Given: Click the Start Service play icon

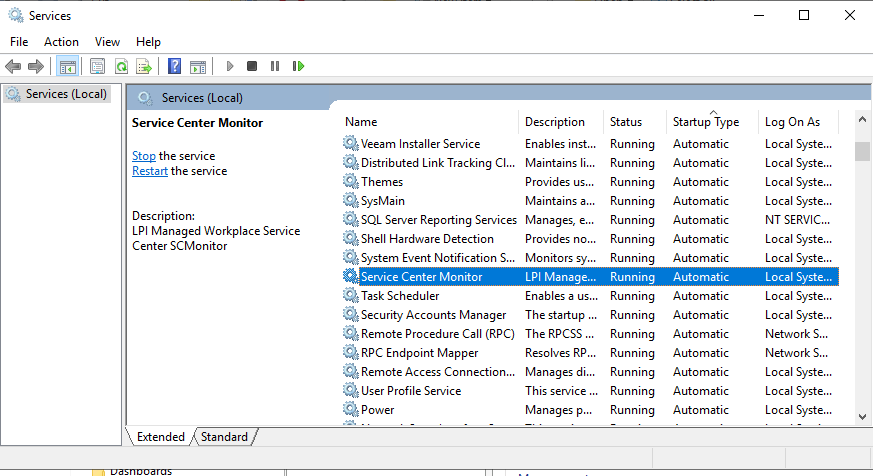Looking at the screenshot, I should 229,66.
